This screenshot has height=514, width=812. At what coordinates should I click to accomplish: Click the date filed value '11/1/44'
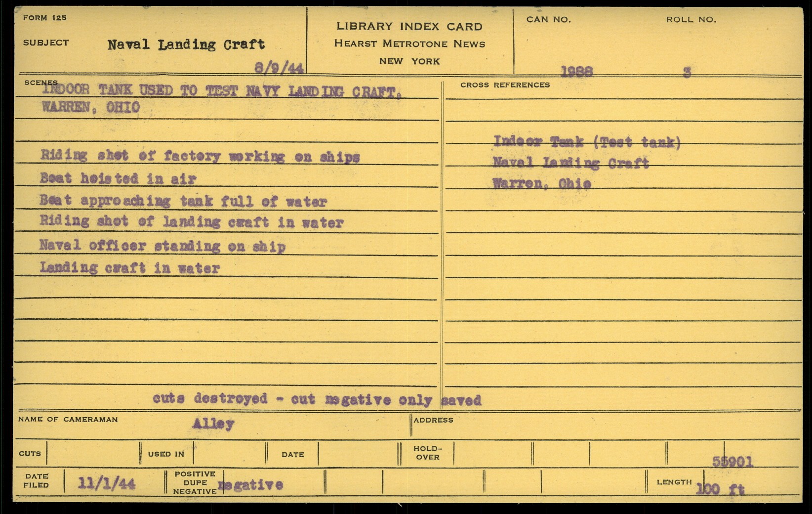[x=107, y=483]
